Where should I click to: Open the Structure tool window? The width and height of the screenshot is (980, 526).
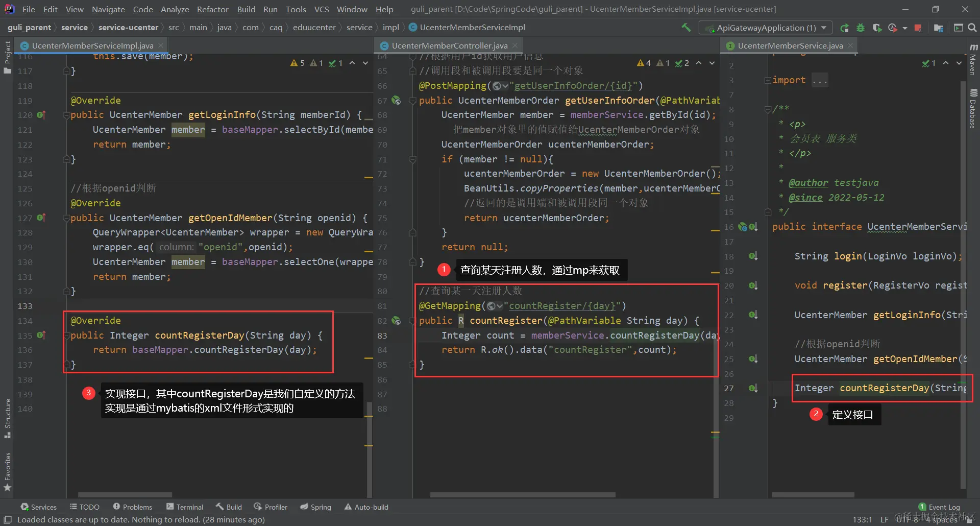pos(7,419)
